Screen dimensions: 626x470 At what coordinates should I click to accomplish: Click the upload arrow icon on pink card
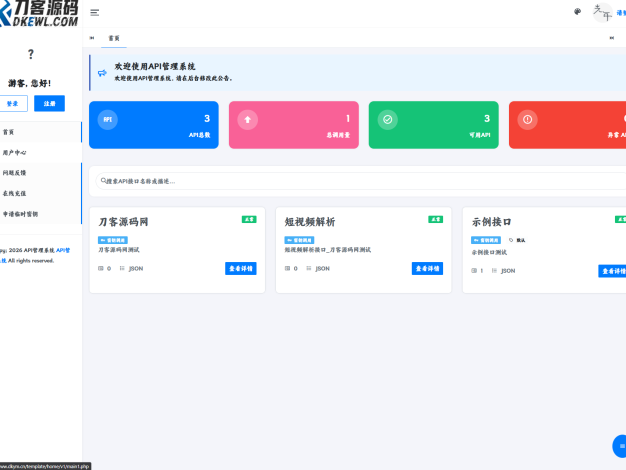248,119
